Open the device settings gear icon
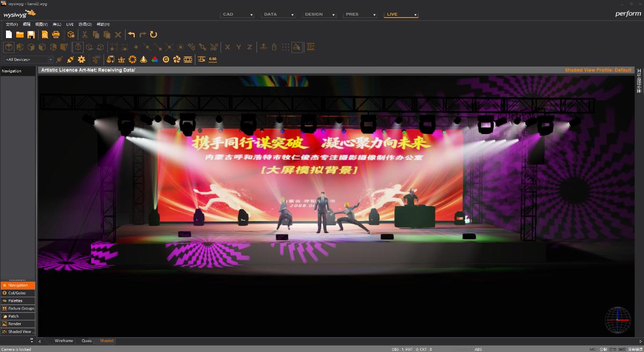This screenshot has width=644, height=352. 81,59
